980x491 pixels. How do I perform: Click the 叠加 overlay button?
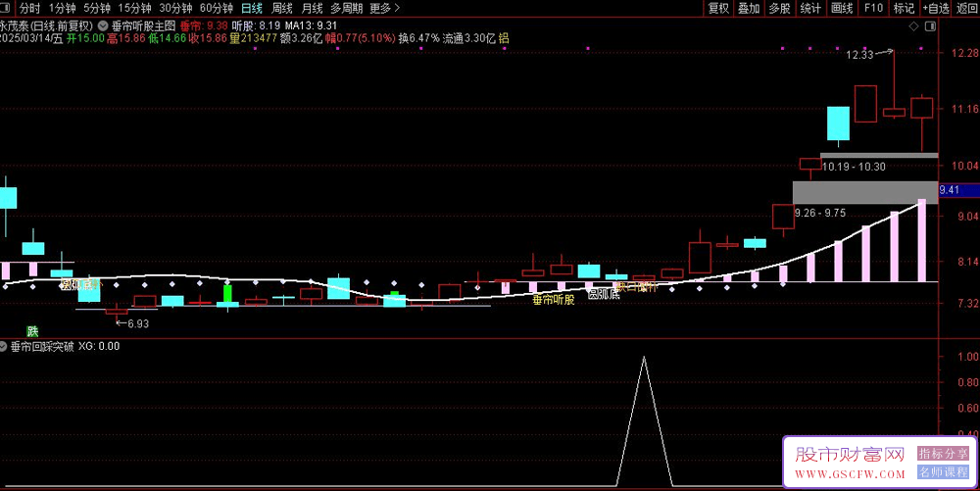[749, 8]
